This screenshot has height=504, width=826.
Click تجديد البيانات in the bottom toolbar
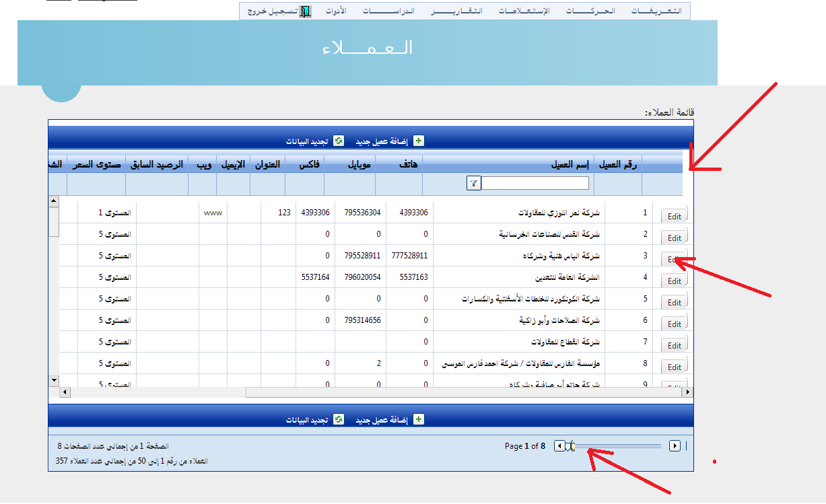(306, 420)
